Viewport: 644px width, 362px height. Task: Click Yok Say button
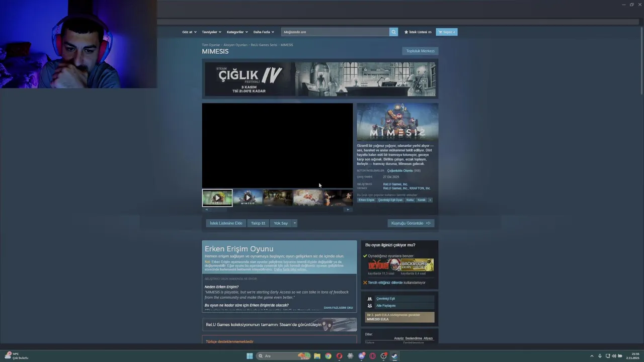coord(281,223)
